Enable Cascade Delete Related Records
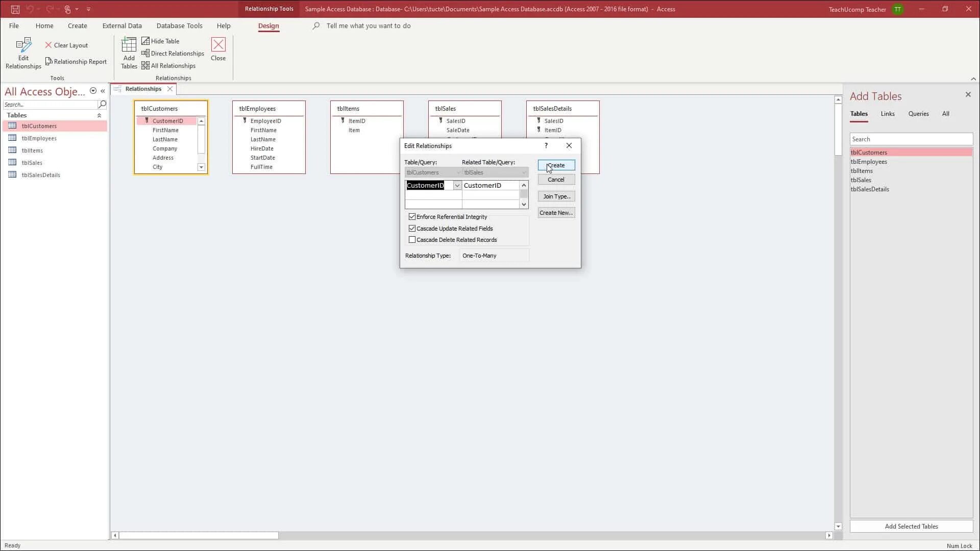 coord(412,240)
